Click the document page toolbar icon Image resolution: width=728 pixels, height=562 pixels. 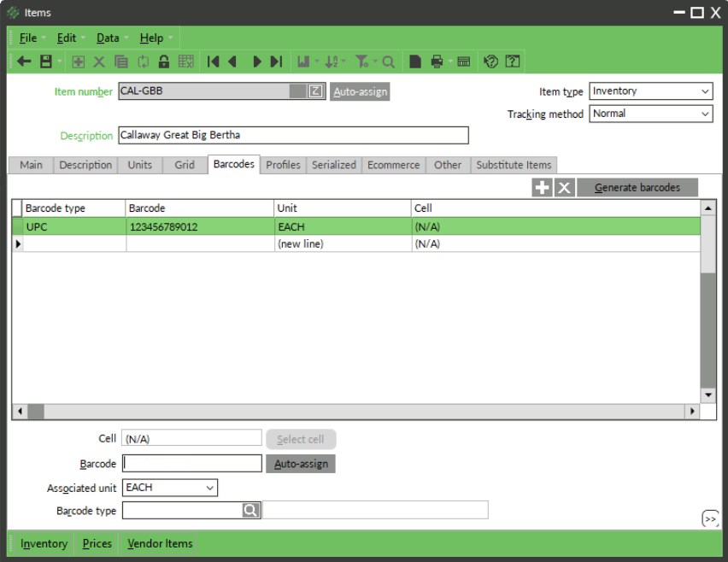[415, 61]
